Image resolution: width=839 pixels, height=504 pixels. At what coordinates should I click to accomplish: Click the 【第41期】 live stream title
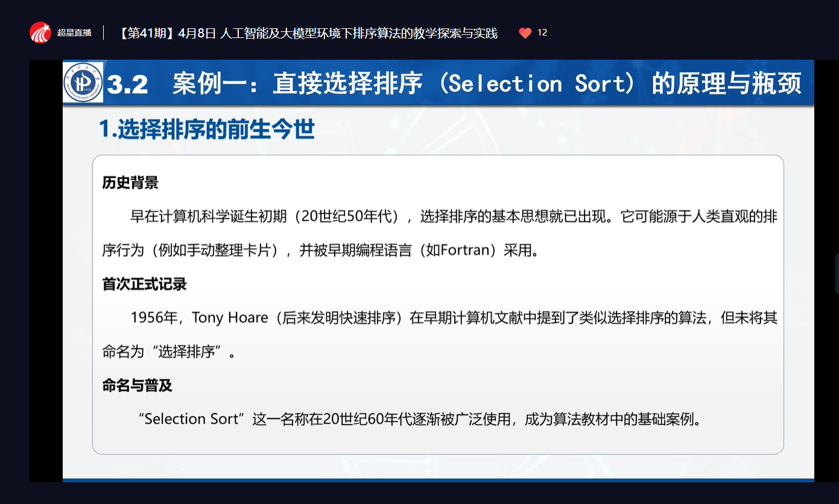[x=308, y=33]
